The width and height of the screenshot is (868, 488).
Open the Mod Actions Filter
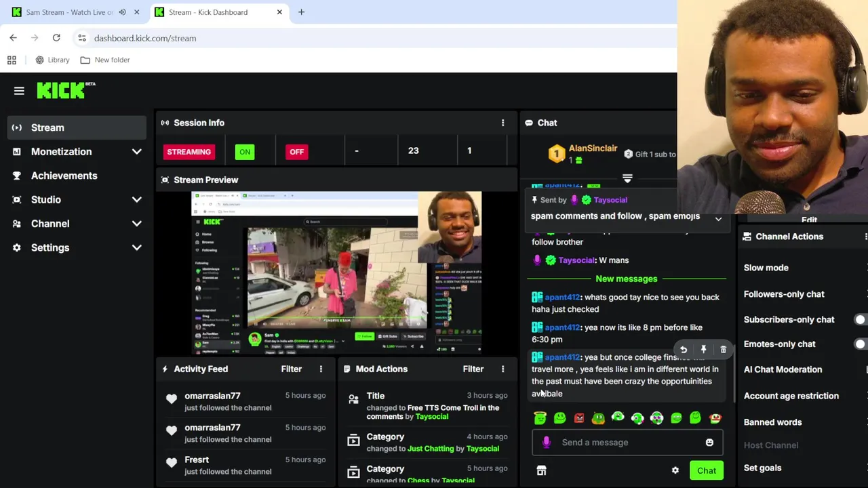click(473, 369)
